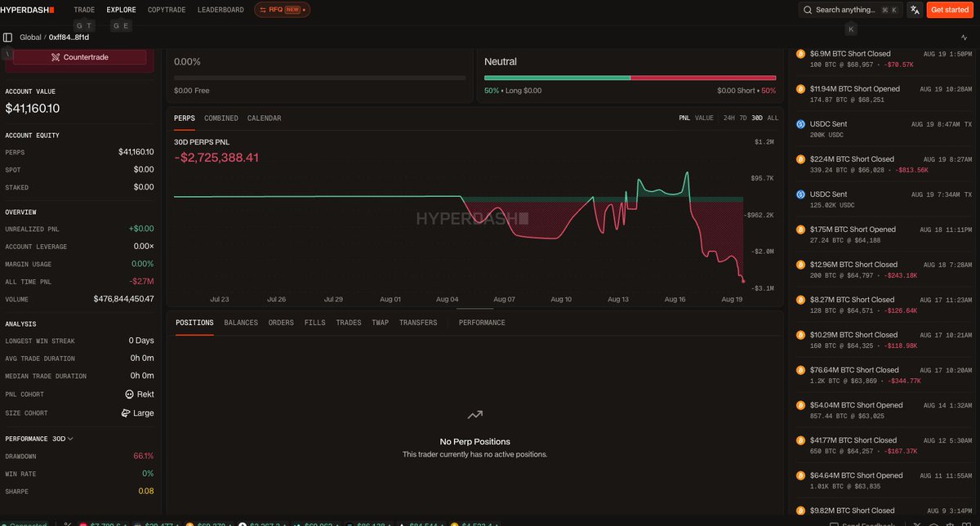Image resolution: width=980 pixels, height=526 pixels.
Task: Click Bitcoin icon of $9.82M BTC Short Closed
Action: click(x=800, y=510)
